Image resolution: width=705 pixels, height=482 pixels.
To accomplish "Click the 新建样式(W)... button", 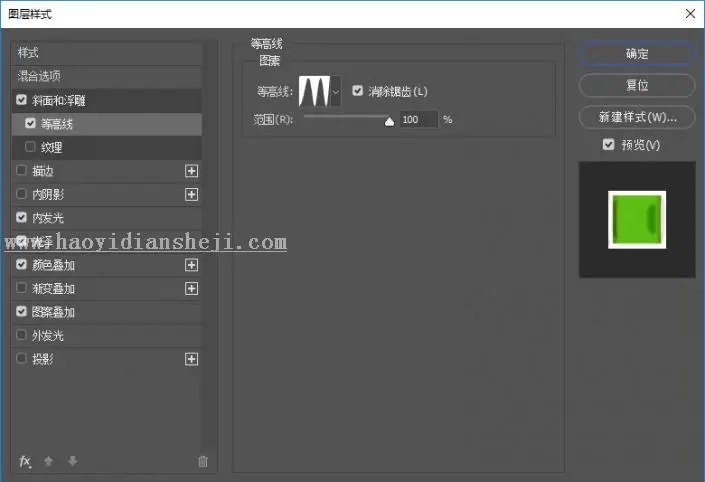I will [x=637, y=117].
